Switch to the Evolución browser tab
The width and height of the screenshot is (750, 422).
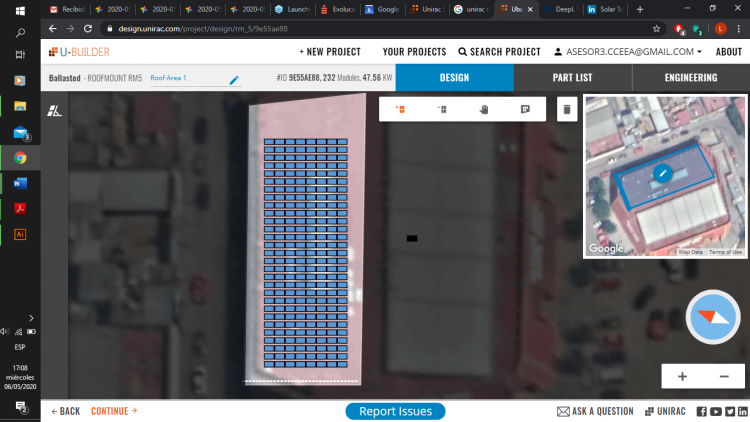(x=338, y=9)
